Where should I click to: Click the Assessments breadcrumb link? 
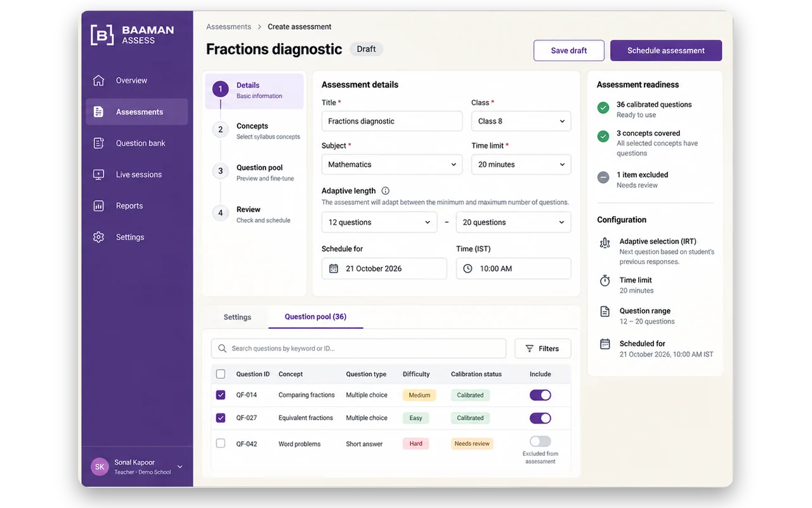228,27
